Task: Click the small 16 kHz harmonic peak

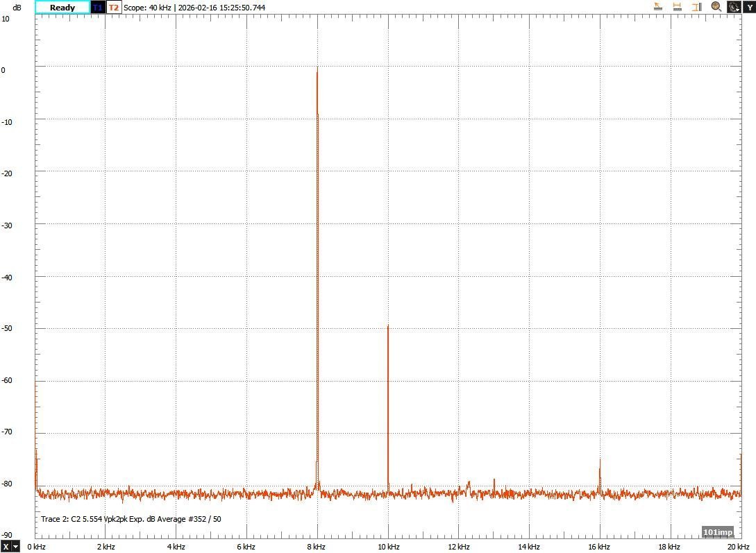Action: [x=600, y=461]
